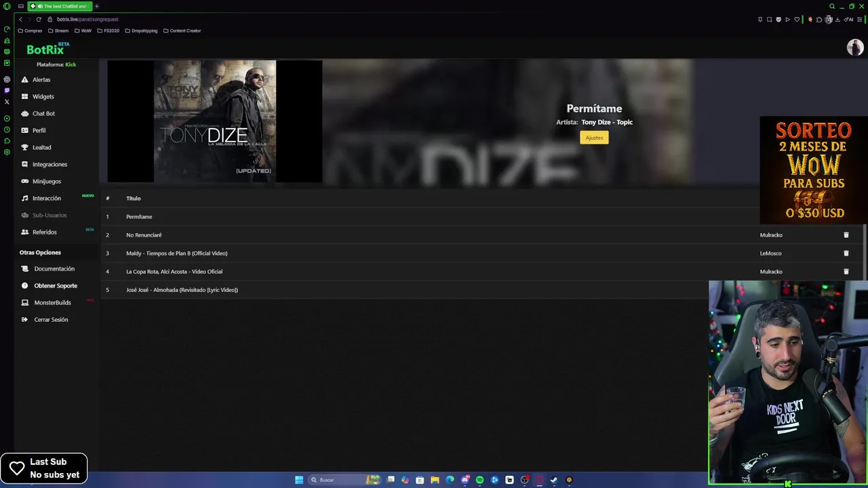Open the Compras bookmarks folder

pyautogui.click(x=30, y=30)
